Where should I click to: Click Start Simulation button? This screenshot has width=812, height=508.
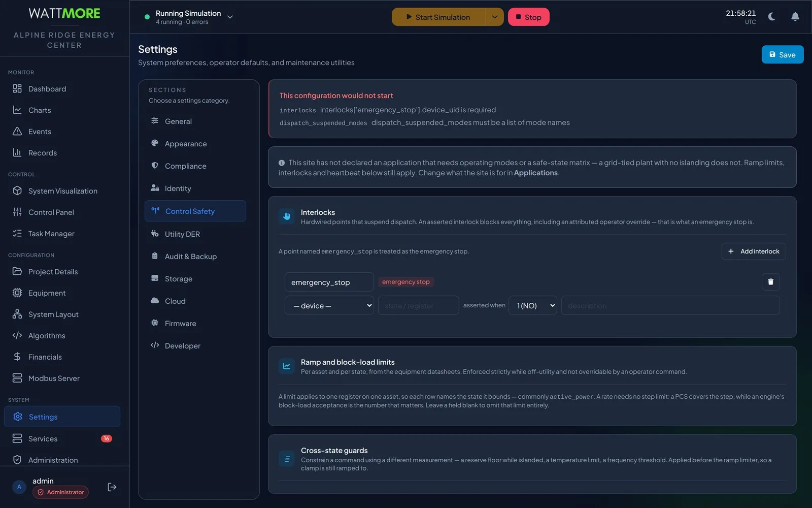(438, 17)
